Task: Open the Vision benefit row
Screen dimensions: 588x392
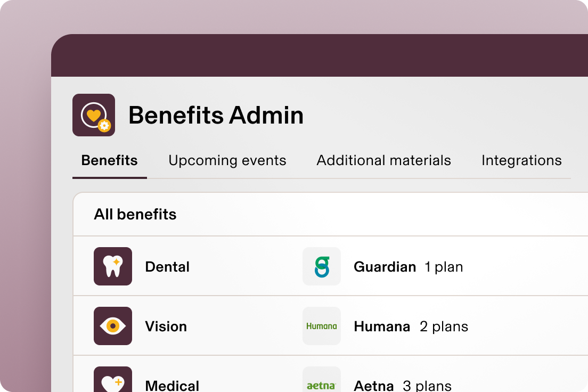Action: [166, 326]
